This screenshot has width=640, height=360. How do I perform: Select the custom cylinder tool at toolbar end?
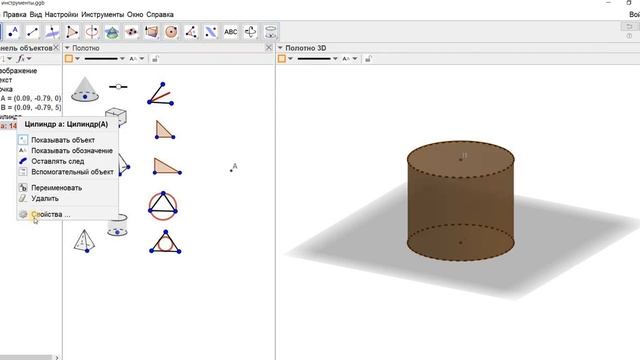pos(270,32)
